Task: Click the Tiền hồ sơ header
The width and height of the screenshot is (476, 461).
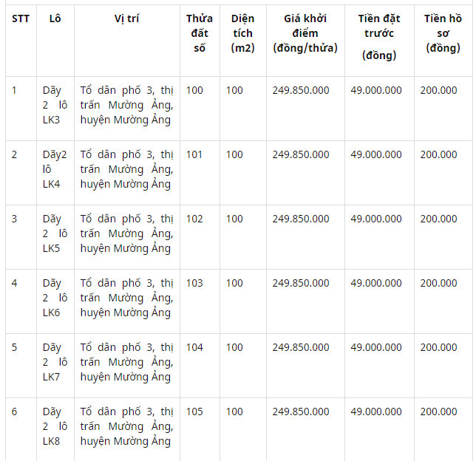Action: click(x=443, y=33)
